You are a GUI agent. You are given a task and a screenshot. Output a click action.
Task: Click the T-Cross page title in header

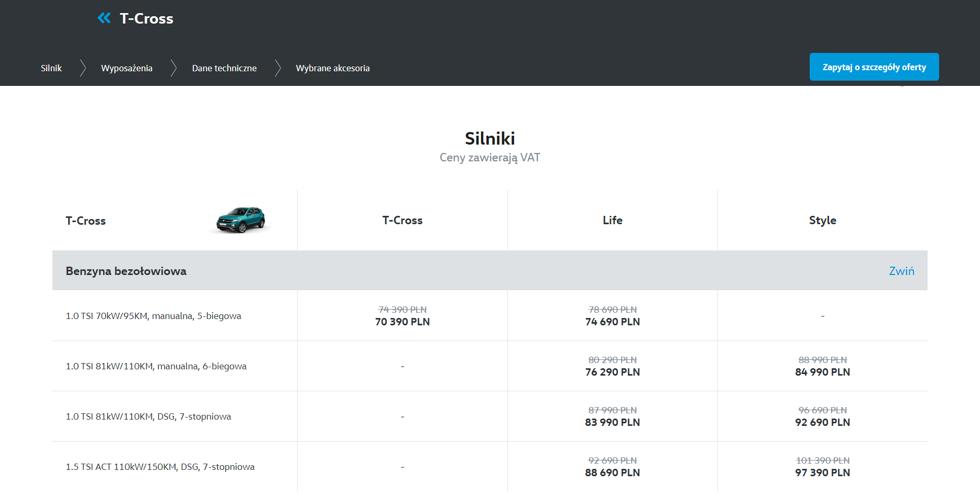tap(147, 19)
